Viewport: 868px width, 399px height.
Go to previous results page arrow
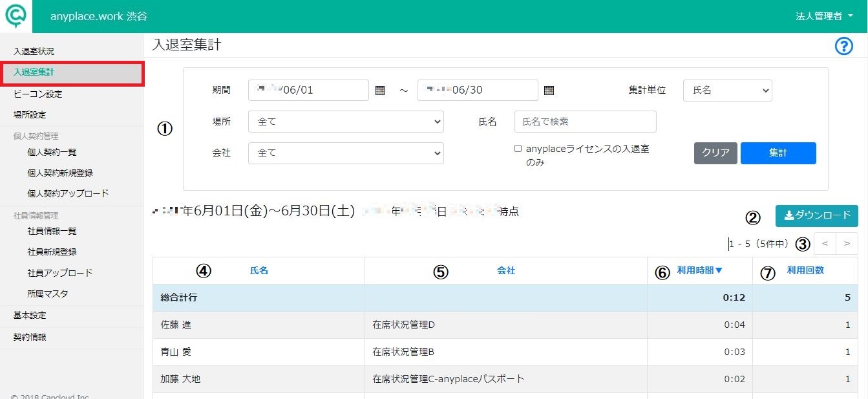(825, 244)
